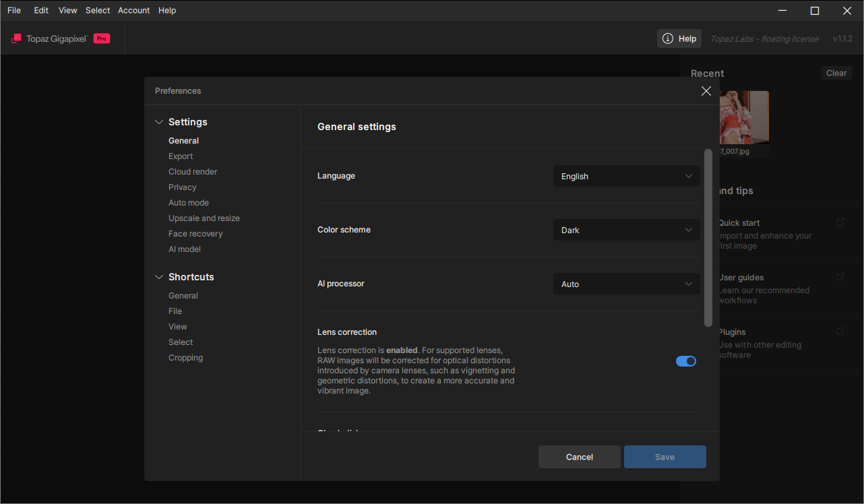864x504 pixels.
Task: Open the AI processor dropdown
Action: point(626,284)
